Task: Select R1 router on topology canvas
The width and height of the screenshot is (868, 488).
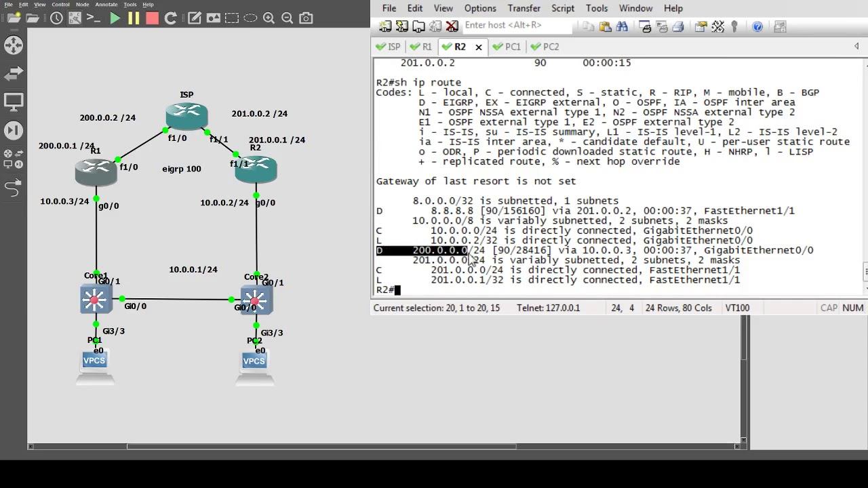Action: click(x=96, y=171)
